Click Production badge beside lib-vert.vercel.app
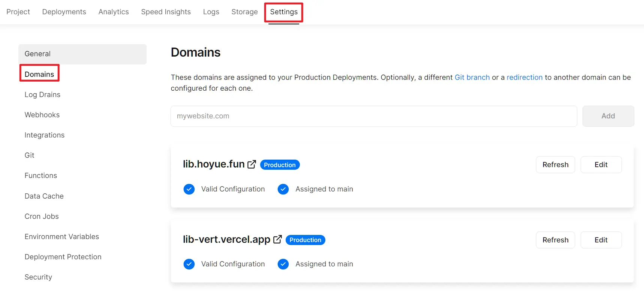 tap(305, 240)
